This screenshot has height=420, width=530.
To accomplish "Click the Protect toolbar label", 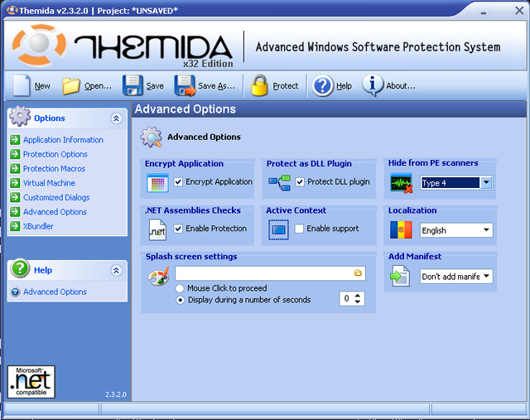I will 286,86.
